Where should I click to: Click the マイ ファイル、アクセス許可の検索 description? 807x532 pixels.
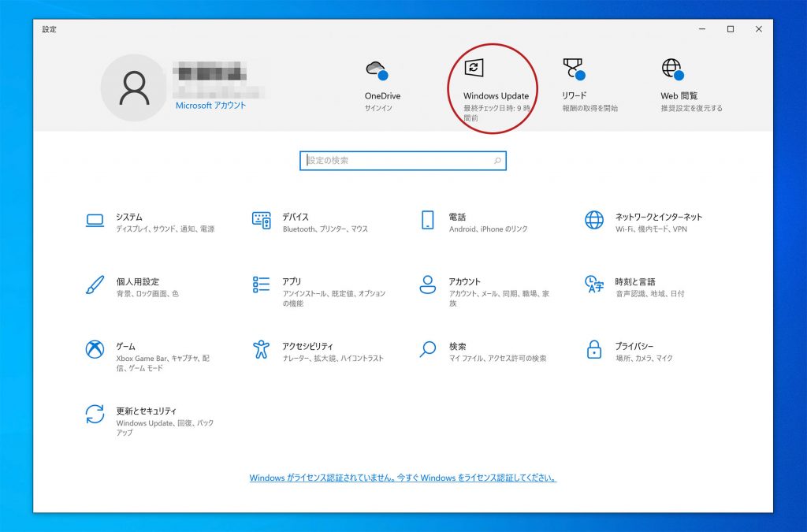coord(498,358)
